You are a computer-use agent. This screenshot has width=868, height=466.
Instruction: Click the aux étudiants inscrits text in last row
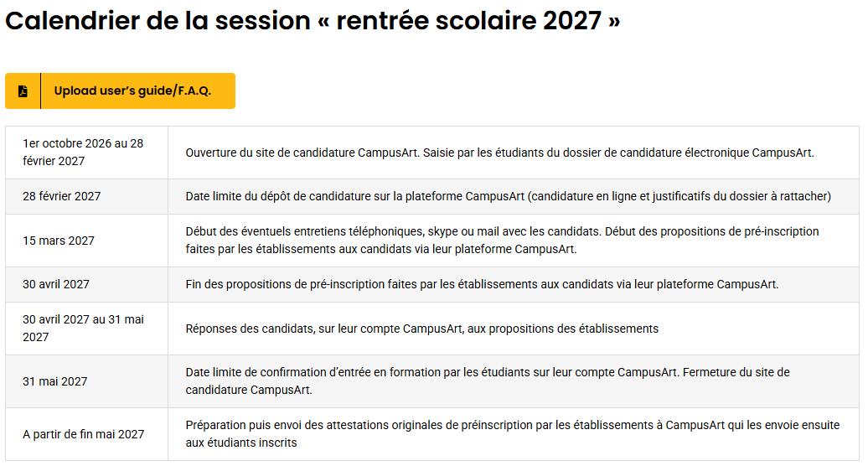(240, 443)
